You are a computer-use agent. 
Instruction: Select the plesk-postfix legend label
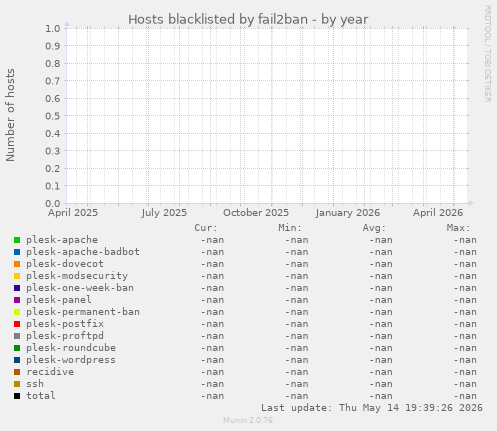point(65,324)
